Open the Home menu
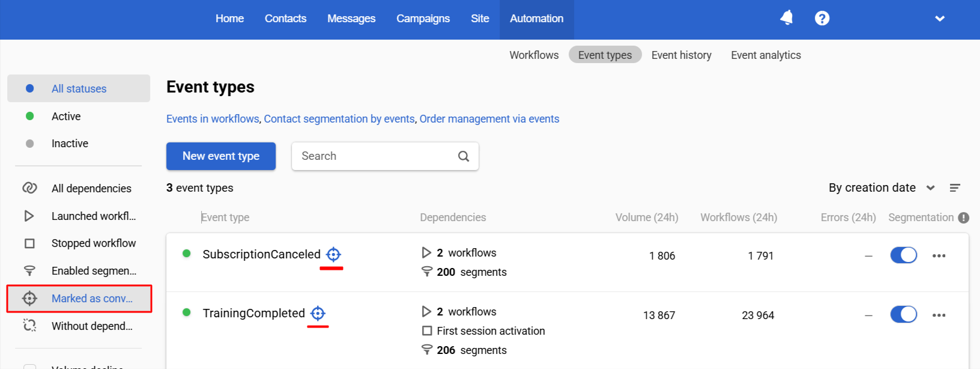 229,19
